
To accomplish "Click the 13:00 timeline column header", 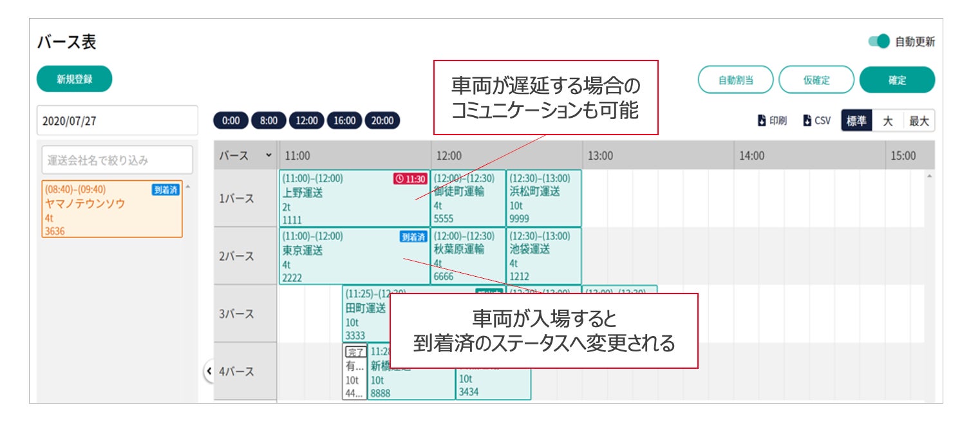I will coord(657,156).
